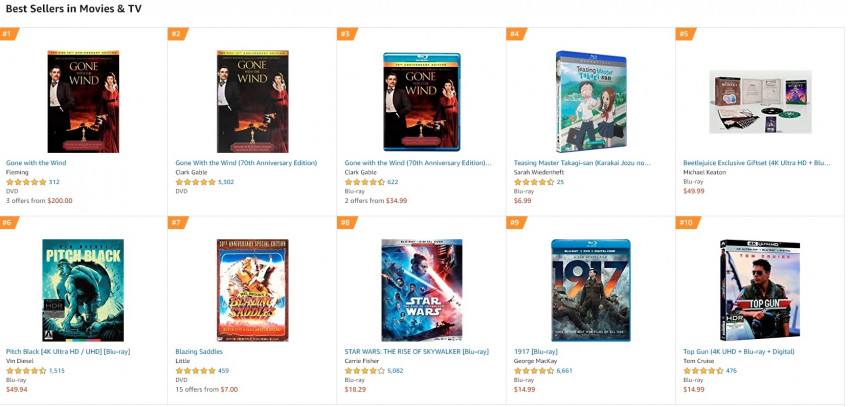Click the star rating icons for 1917
The image size is (848, 407).
coord(534,371)
